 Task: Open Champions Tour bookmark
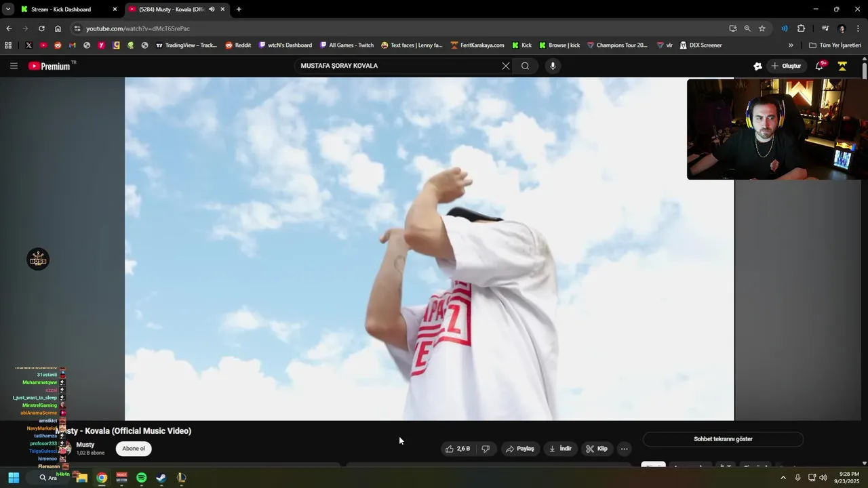617,45
